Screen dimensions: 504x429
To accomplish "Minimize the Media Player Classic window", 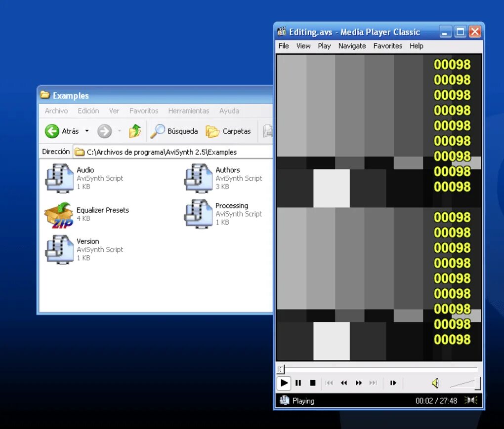I will [445, 32].
